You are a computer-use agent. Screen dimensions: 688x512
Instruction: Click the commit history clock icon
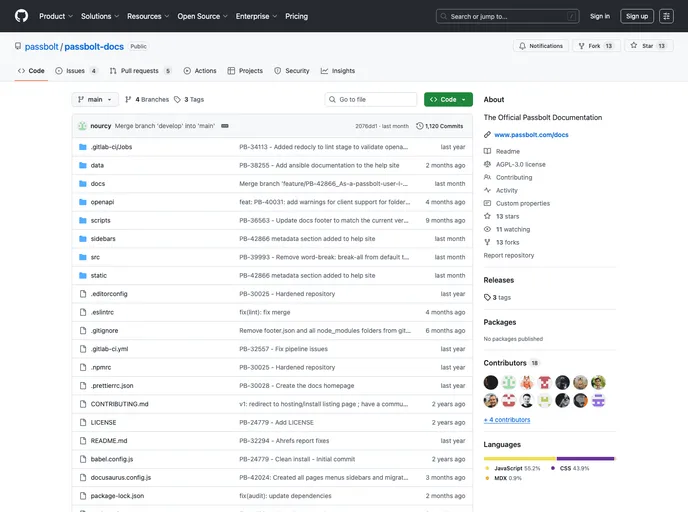coord(419,126)
